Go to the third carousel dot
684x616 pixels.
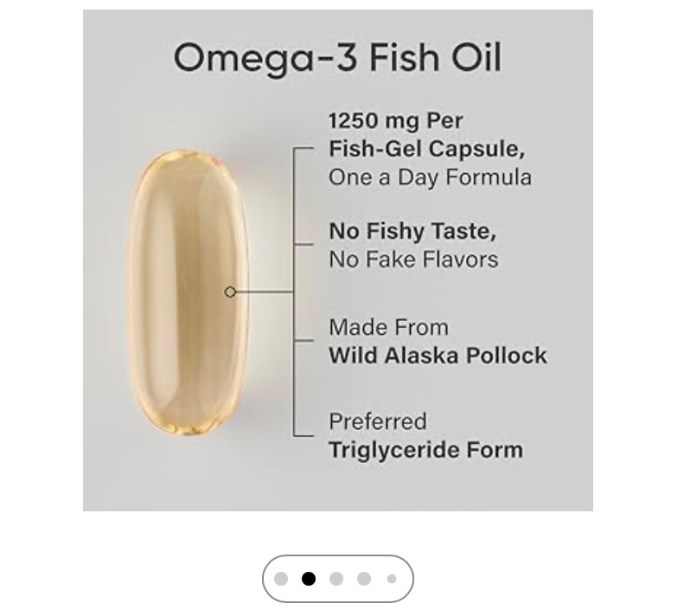(x=336, y=579)
